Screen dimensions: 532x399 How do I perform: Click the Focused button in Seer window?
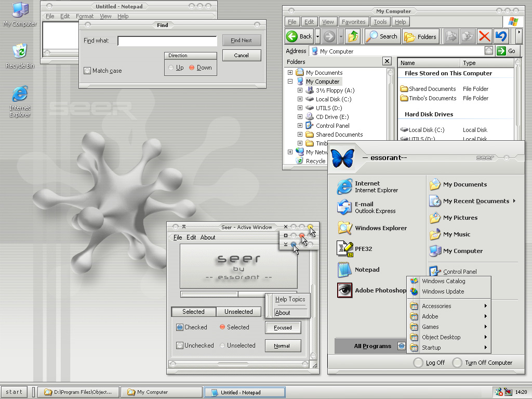coord(283,328)
